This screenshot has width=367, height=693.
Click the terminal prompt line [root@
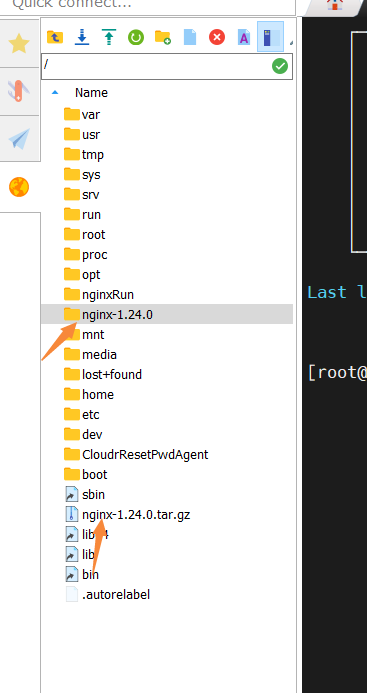click(x=337, y=373)
